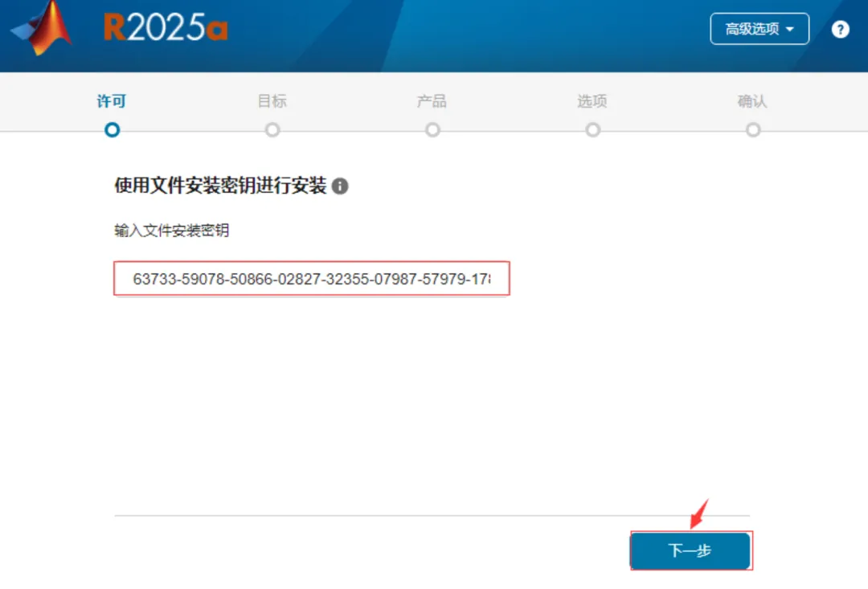
Task: Click the MATLAB logo icon
Action: (43, 27)
